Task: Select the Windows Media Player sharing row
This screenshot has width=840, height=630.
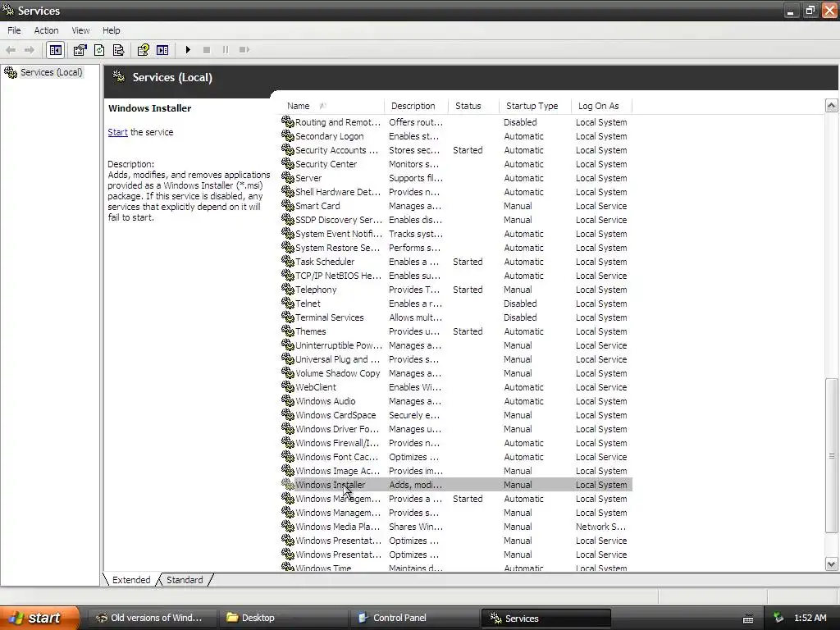Action: coord(456,526)
